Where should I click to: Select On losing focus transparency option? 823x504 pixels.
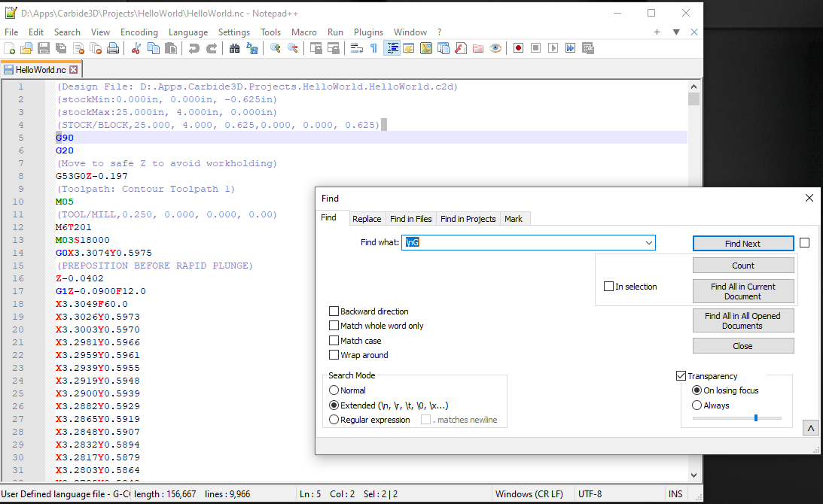pyautogui.click(x=697, y=390)
